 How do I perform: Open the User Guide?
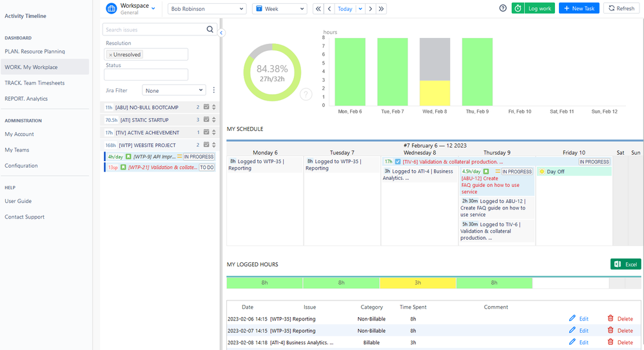[x=18, y=201]
